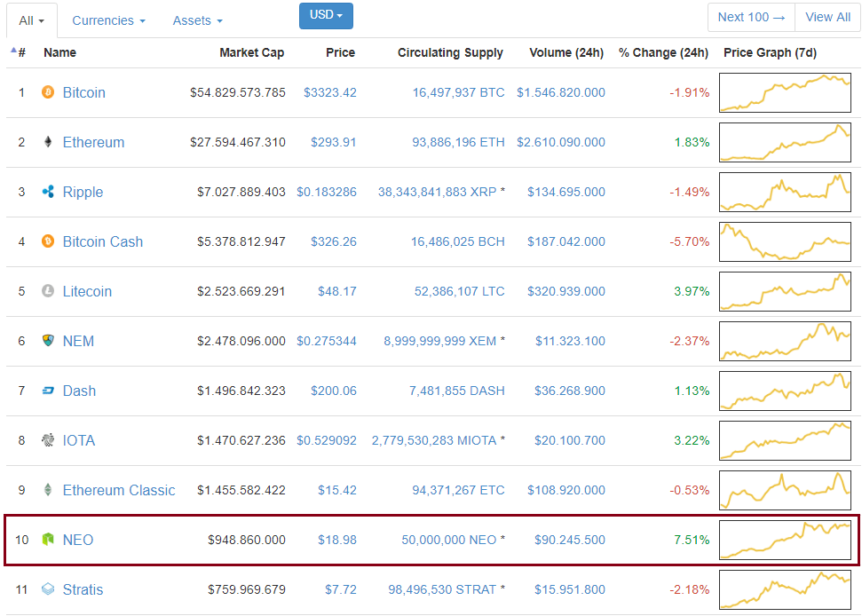862x616 pixels.
Task: Expand the Assets dropdown menu
Action: point(197,20)
